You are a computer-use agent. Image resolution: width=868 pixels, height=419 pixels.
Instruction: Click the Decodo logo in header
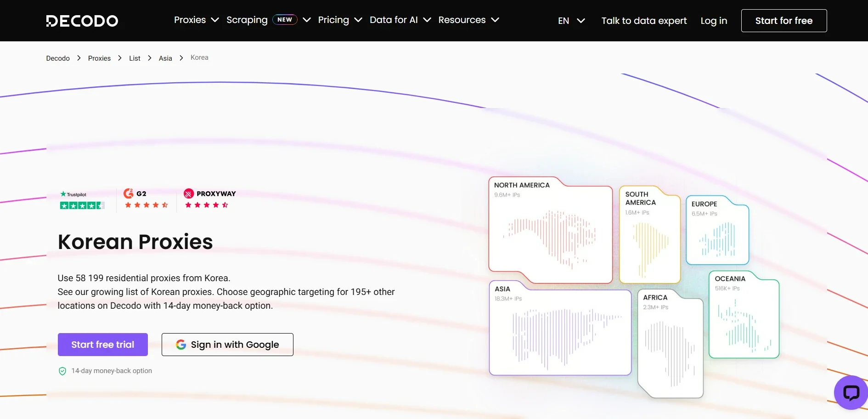[82, 21]
